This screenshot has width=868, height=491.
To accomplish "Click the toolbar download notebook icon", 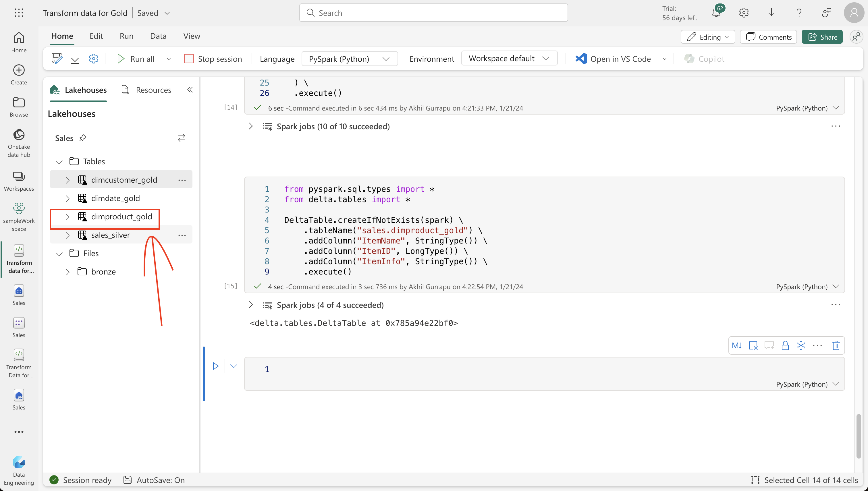I will pyautogui.click(x=75, y=59).
